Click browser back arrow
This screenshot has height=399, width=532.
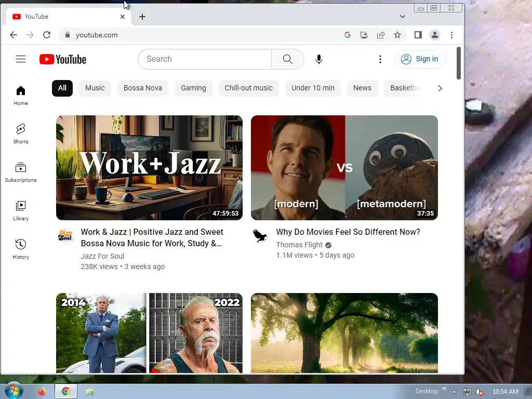pyautogui.click(x=13, y=35)
